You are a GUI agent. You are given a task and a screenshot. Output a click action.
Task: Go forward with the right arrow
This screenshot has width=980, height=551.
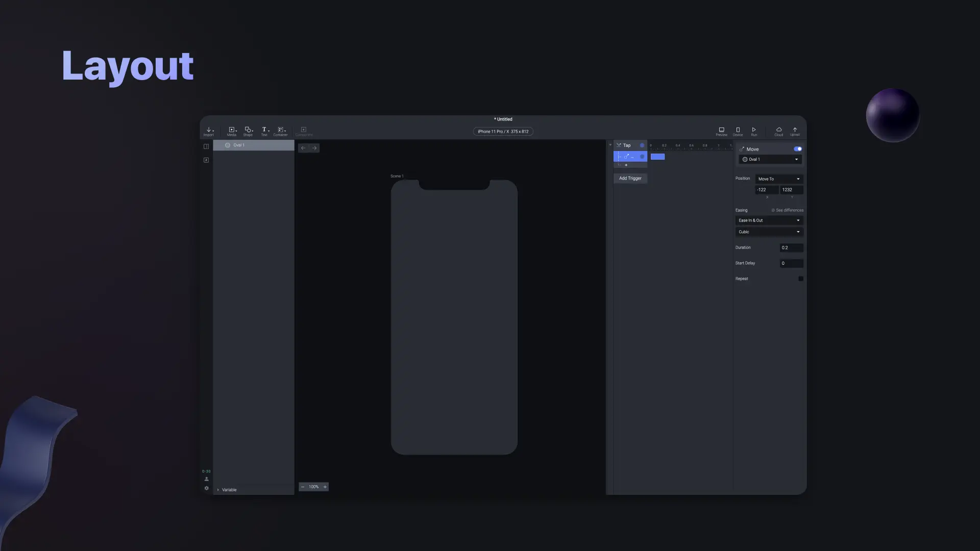point(314,148)
